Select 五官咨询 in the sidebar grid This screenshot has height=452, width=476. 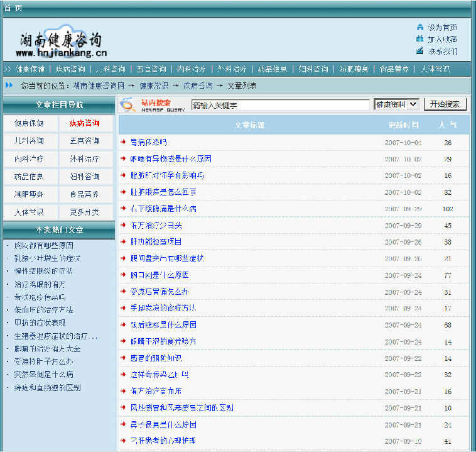tap(84, 141)
